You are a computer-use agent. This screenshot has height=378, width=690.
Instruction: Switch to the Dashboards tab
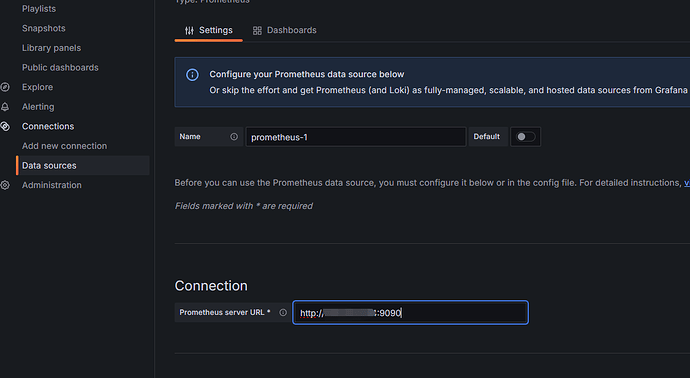[x=285, y=30]
